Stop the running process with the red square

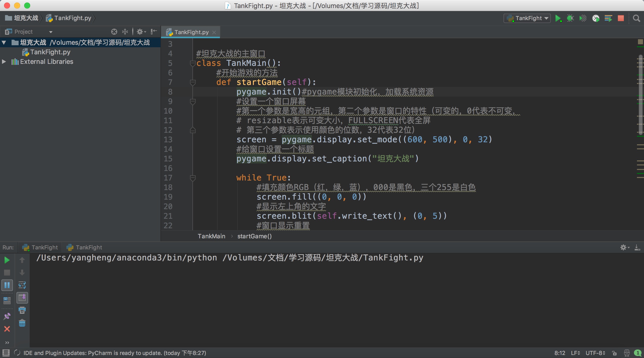pyautogui.click(x=621, y=18)
